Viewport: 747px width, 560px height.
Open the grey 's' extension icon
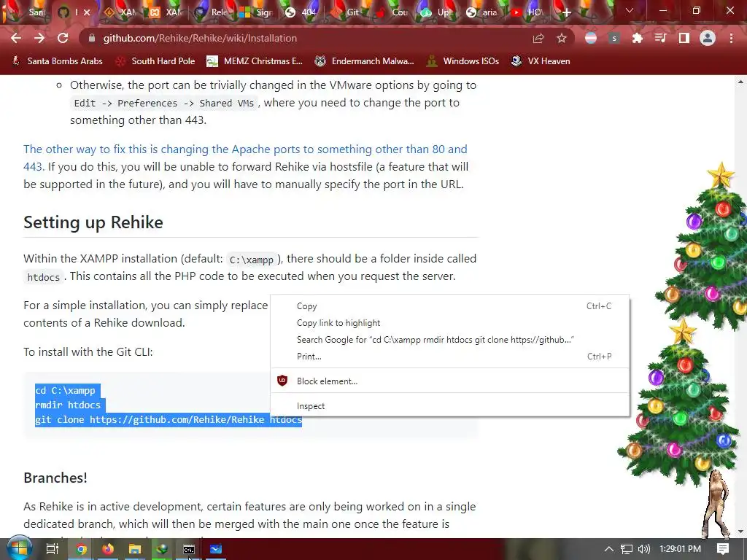pyautogui.click(x=614, y=38)
